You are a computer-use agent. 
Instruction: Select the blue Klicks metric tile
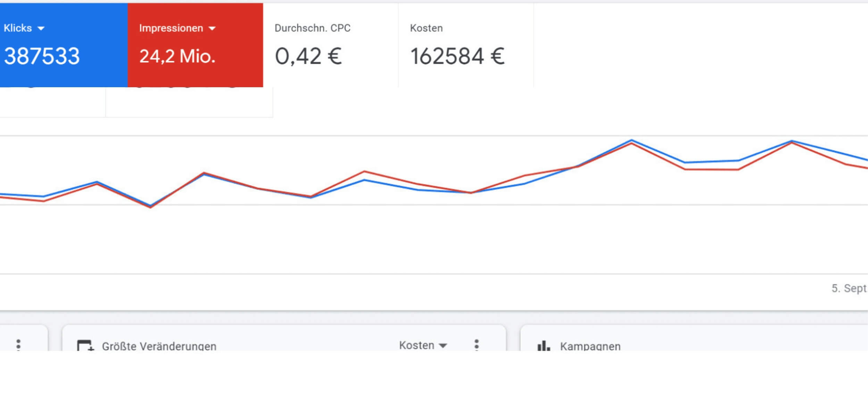[x=64, y=45]
